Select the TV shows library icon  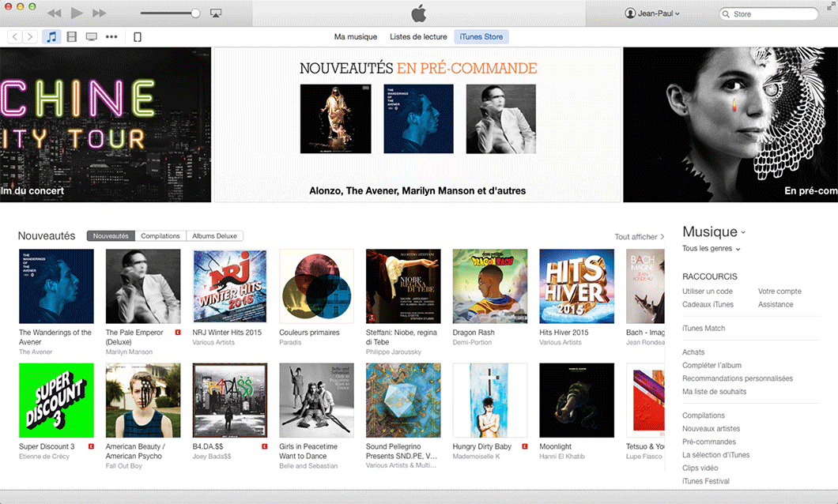click(x=92, y=37)
